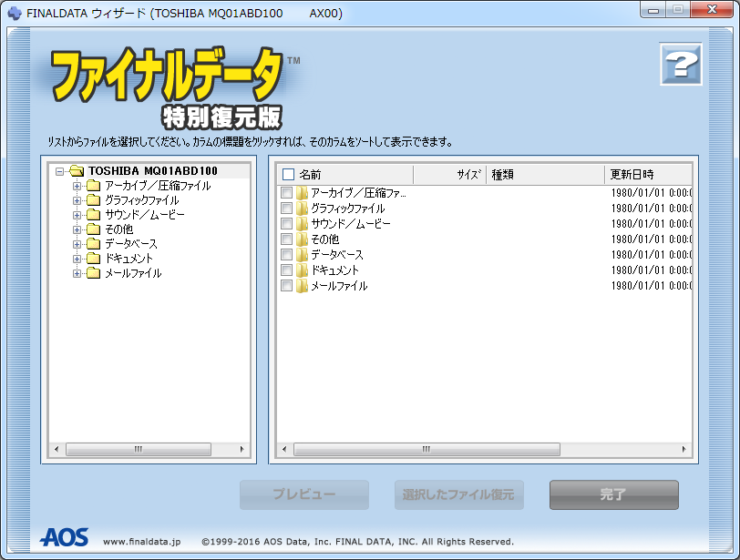Click the メールファイル folder icon in tree
This screenshot has width=740, height=560.
(x=93, y=273)
